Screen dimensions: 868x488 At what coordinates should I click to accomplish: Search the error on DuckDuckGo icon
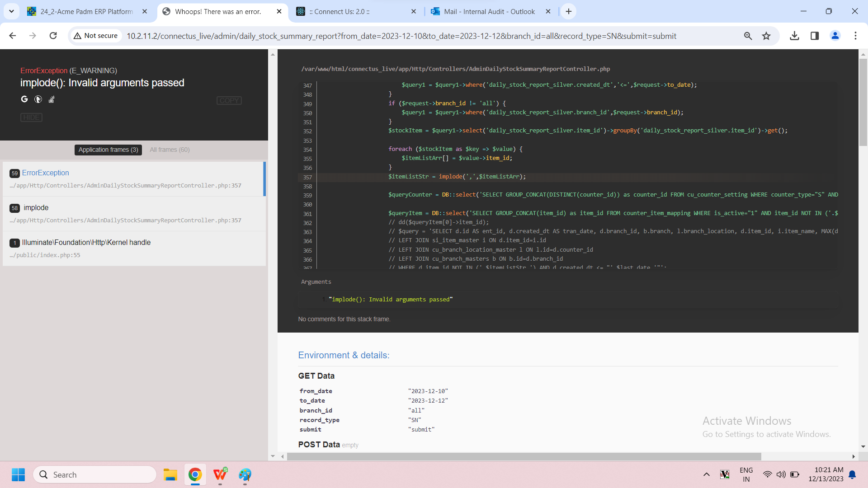[38, 99]
